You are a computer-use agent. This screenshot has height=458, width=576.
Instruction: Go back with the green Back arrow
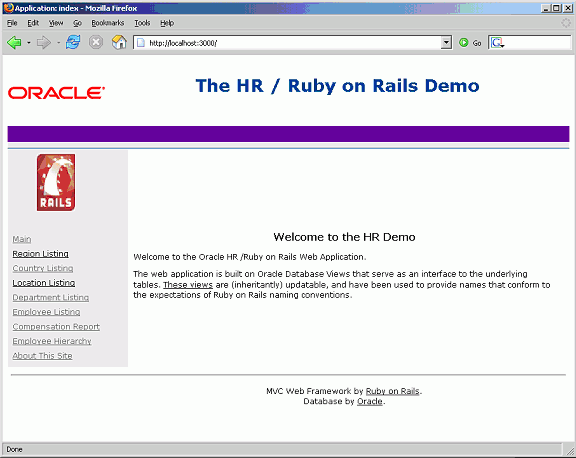(x=14, y=43)
